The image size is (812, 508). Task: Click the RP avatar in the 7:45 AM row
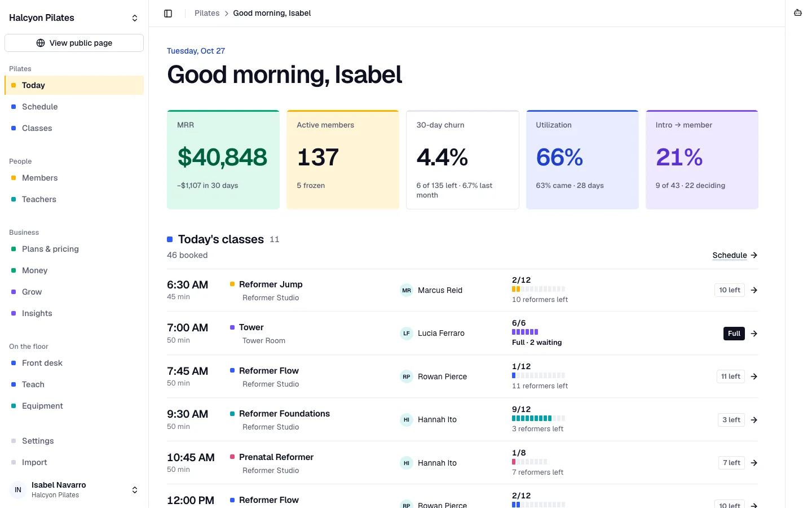click(x=407, y=376)
